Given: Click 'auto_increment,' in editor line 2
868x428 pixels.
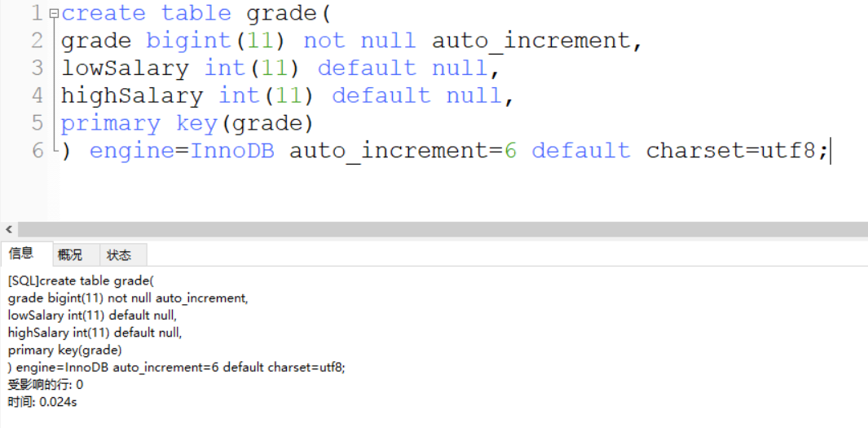Looking at the screenshot, I should 537,41.
